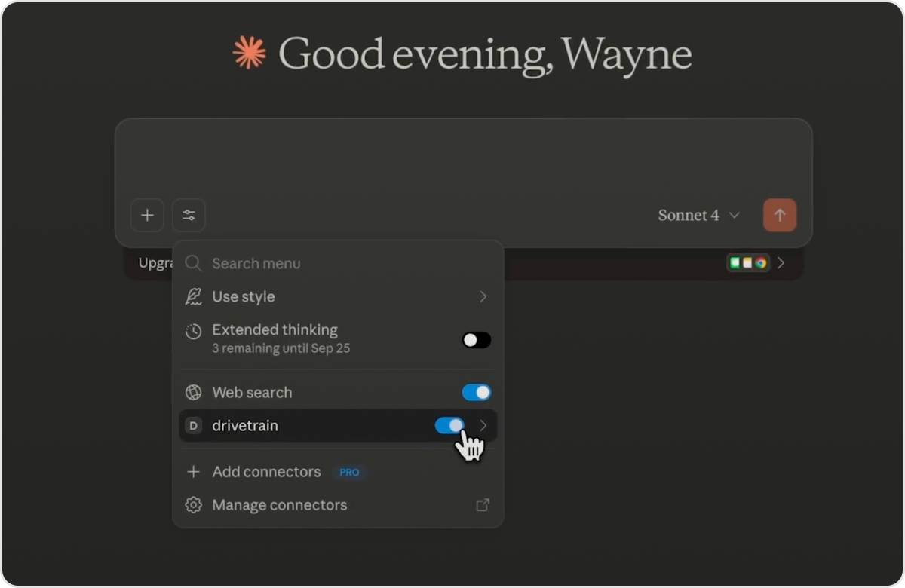
Task: Click the Claude starburst logo
Action: pos(249,54)
